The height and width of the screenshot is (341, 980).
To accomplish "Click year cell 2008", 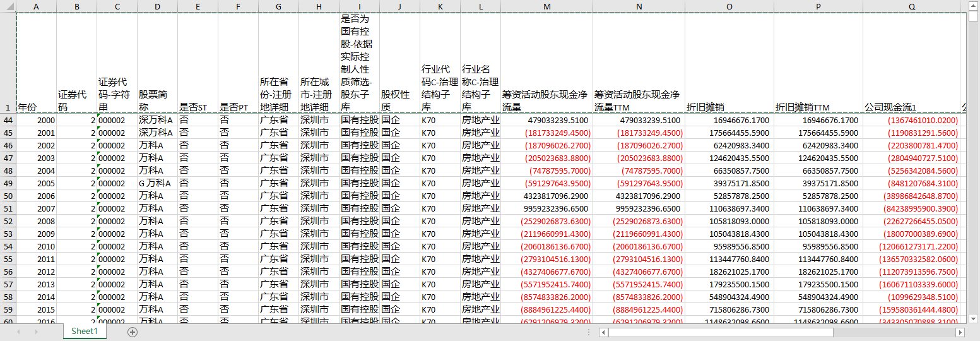I will coord(36,221).
